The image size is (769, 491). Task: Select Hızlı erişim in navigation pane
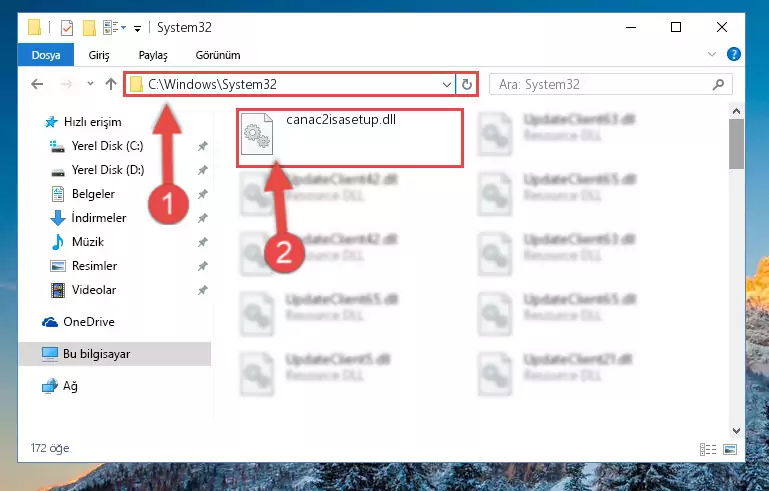coord(83,122)
